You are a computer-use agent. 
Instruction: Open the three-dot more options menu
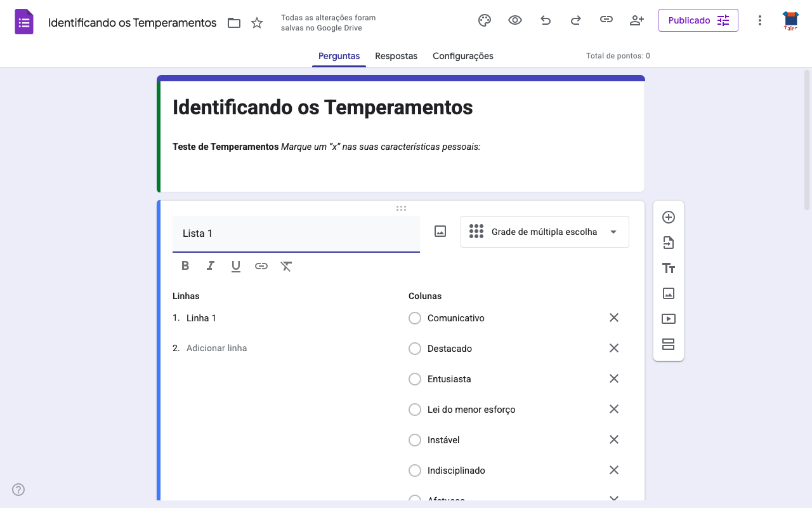(x=760, y=20)
